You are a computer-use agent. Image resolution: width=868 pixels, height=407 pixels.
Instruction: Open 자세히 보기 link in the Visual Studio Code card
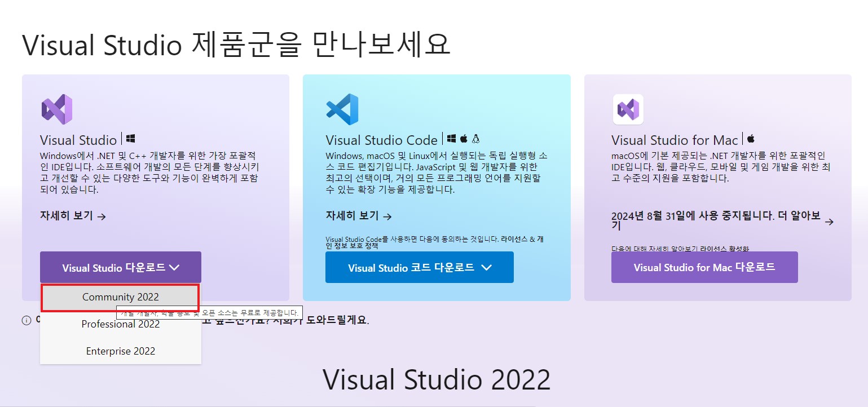pos(359,216)
